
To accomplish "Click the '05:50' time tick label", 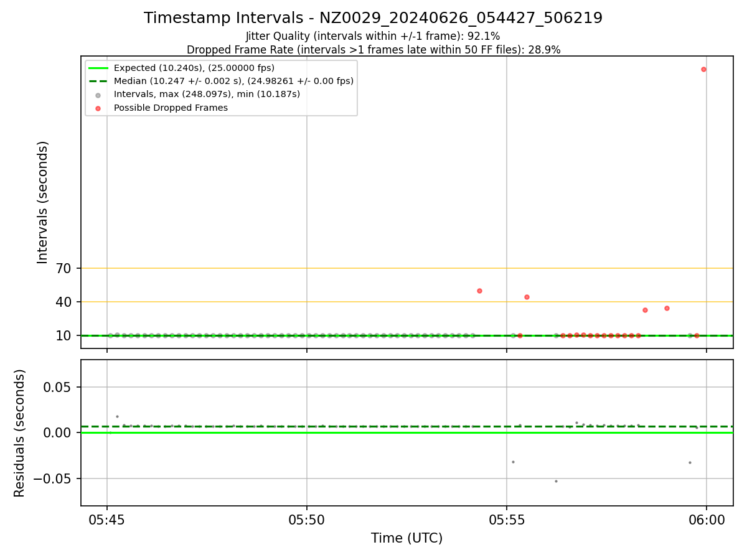I will pyautogui.click(x=307, y=520).
